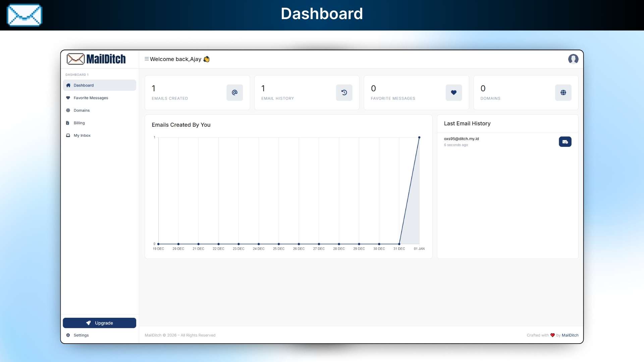644x362 pixels.
Task: Click the oxs95@ditch.my.id email entry
Action: (461, 139)
